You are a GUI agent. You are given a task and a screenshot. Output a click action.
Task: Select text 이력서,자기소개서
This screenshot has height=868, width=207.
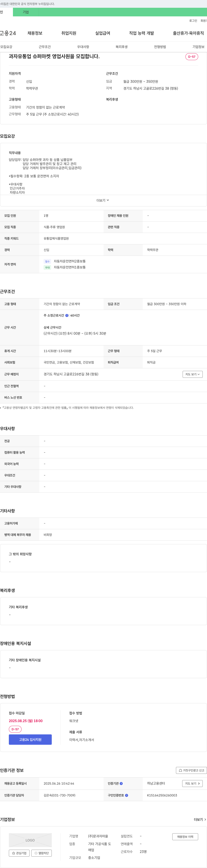(82, 740)
